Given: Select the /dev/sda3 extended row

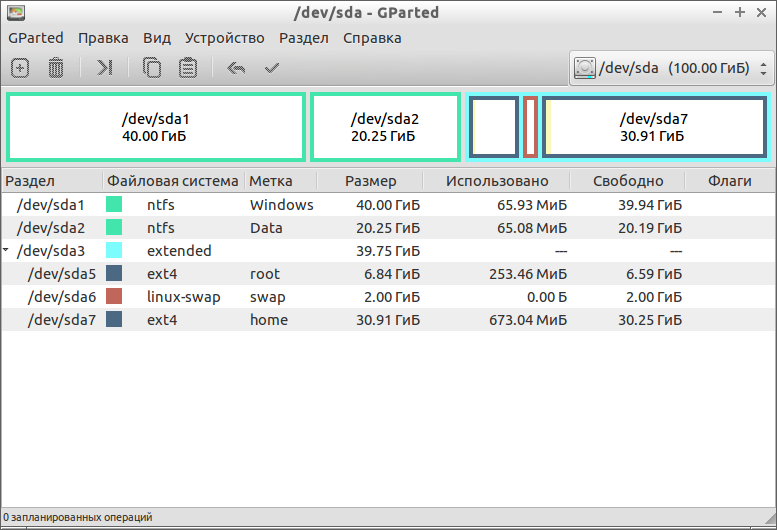Looking at the screenshot, I should (388, 251).
